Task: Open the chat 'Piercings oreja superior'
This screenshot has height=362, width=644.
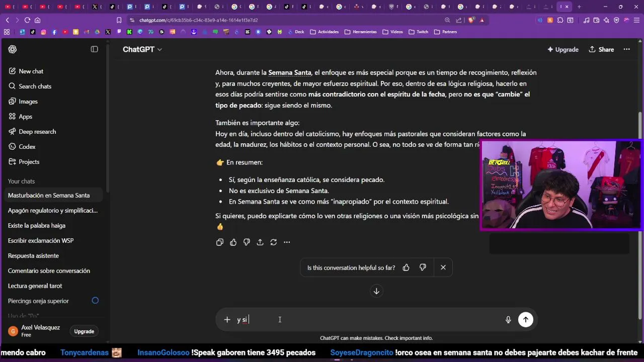Action: point(53,301)
